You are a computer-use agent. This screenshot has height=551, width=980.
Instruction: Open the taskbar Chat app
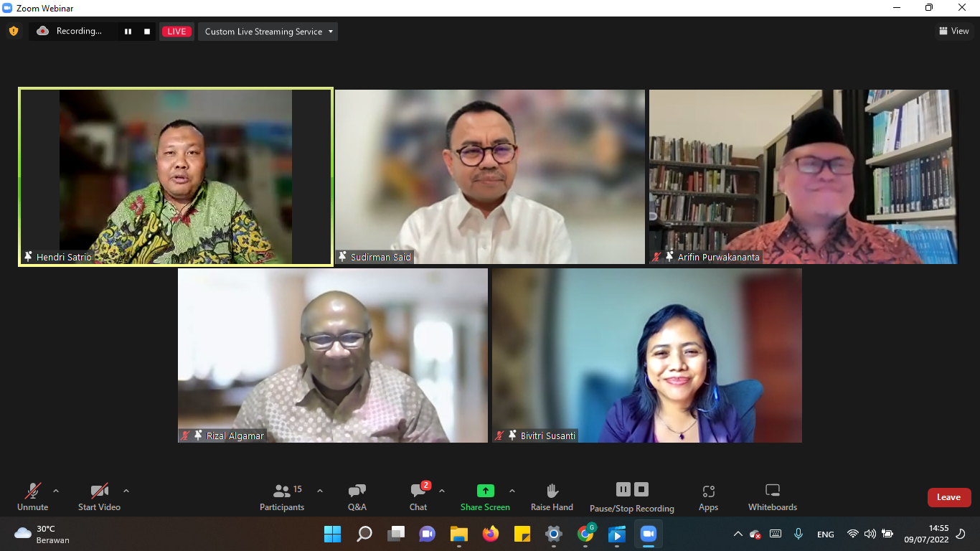click(x=427, y=534)
